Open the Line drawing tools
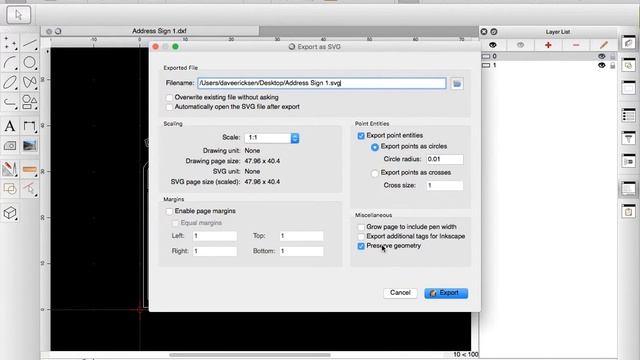This screenshot has width=640, height=360. pos(29,43)
